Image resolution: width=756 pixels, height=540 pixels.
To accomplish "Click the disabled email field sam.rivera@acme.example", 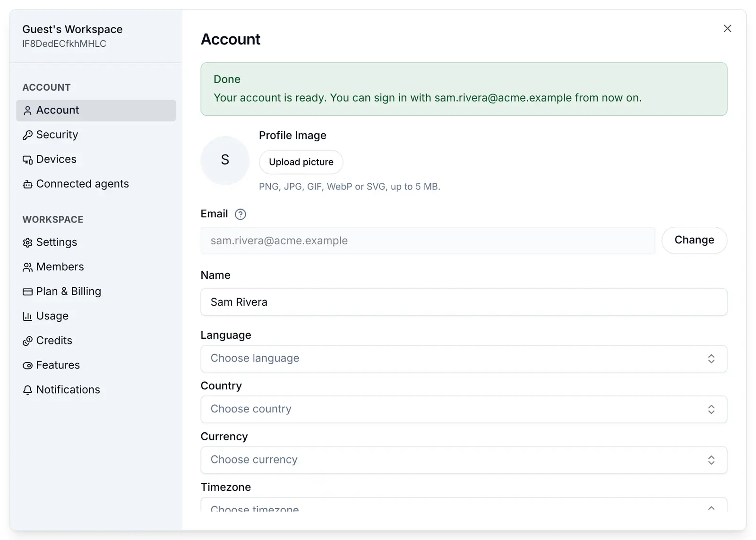I will pyautogui.click(x=428, y=240).
